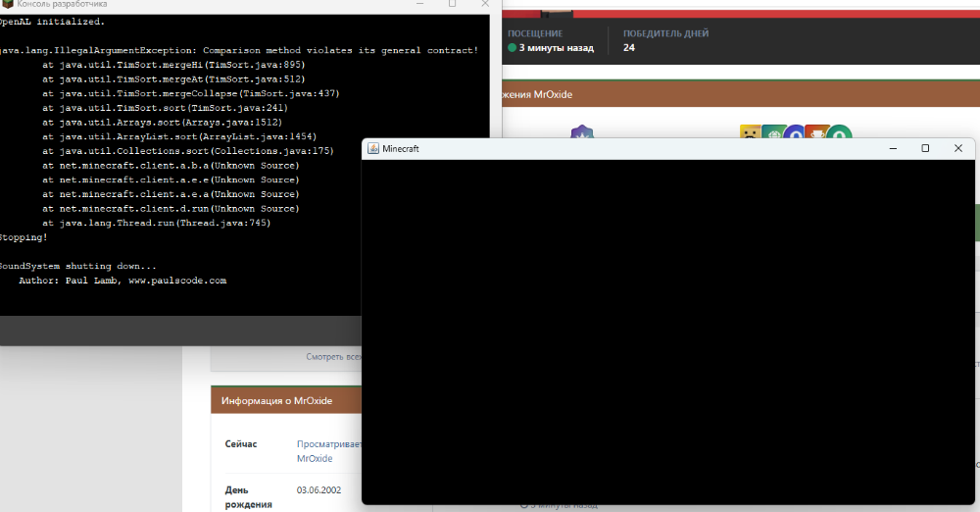The height and width of the screenshot is (512, 980).
Task: Click the 'net.minecraft.client.a.e.a' trace line
Action: (171, 194)
